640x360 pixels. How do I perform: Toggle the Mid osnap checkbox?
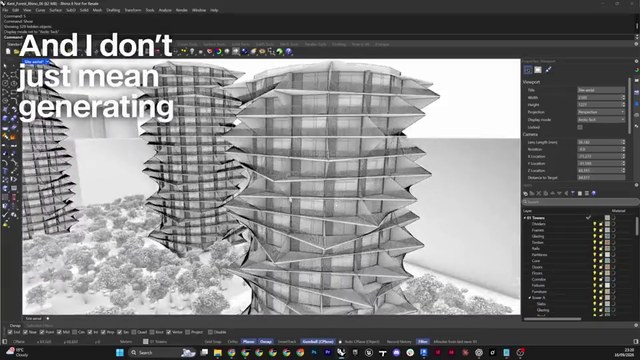(59, 332)
